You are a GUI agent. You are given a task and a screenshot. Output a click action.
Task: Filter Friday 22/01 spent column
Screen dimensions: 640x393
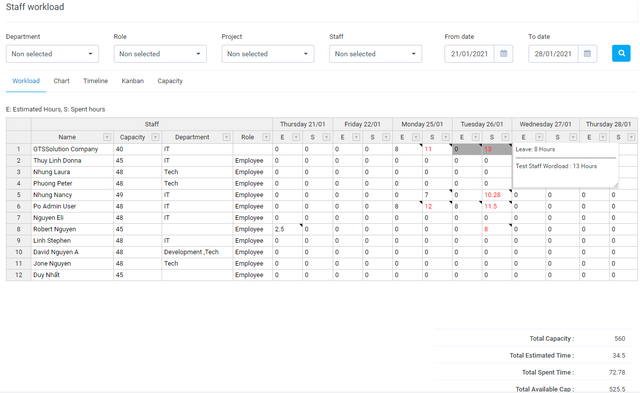pos(386,137)
